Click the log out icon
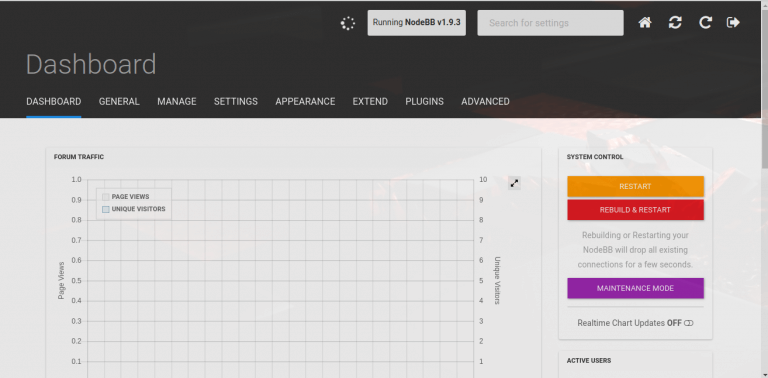 (733, 23)
